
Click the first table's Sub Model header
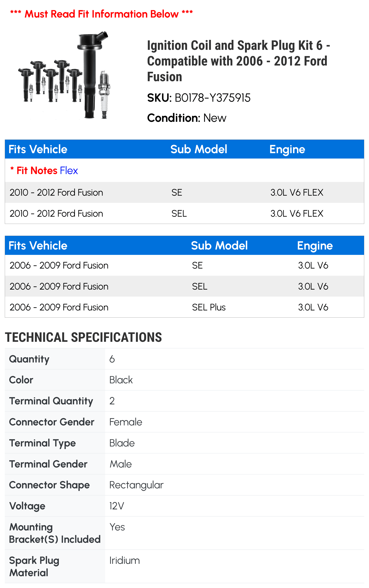pyautogui.click(x=199, y=149)
